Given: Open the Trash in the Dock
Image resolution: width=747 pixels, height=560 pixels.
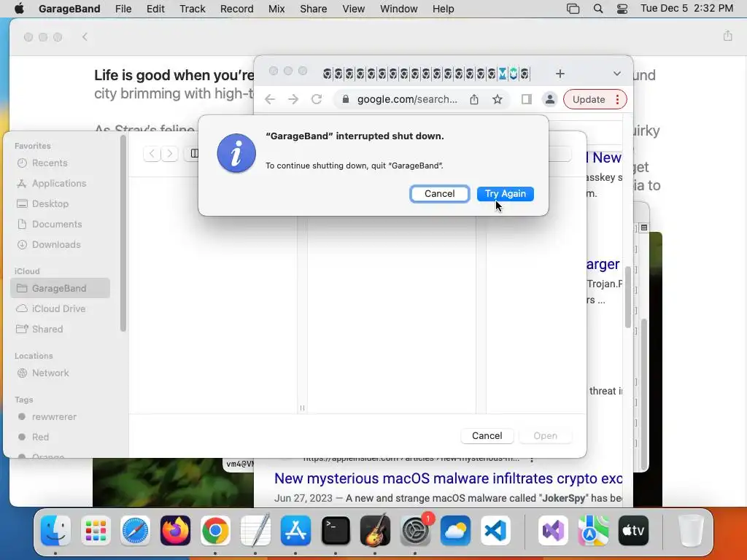Looking at the screenshot, I should pyautogui.click(x=691, y=531).
